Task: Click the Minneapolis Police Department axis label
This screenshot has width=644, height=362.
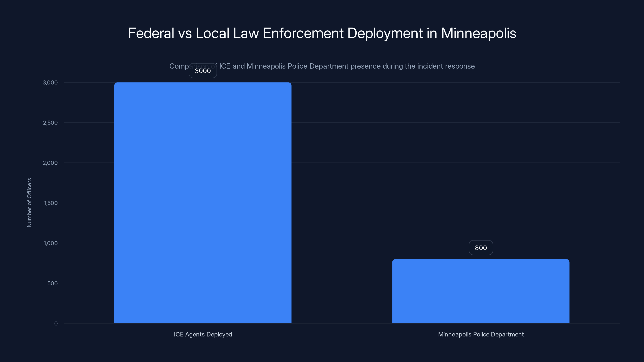Action: (481, 334)
